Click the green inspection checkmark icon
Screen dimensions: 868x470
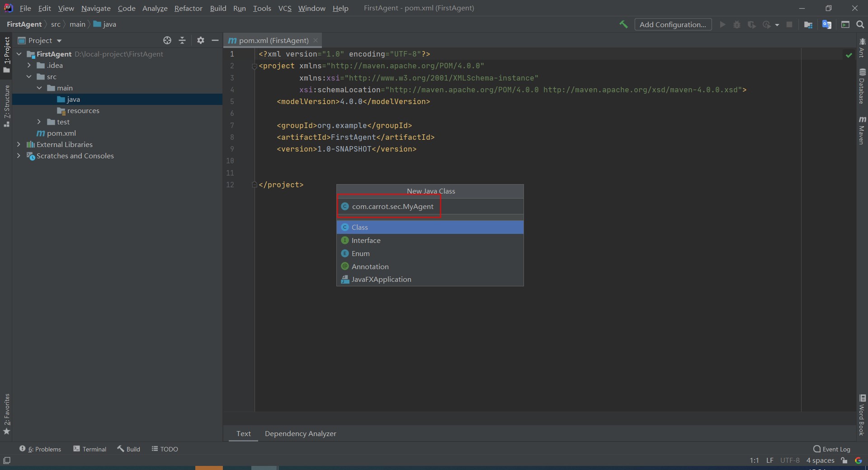849,55
